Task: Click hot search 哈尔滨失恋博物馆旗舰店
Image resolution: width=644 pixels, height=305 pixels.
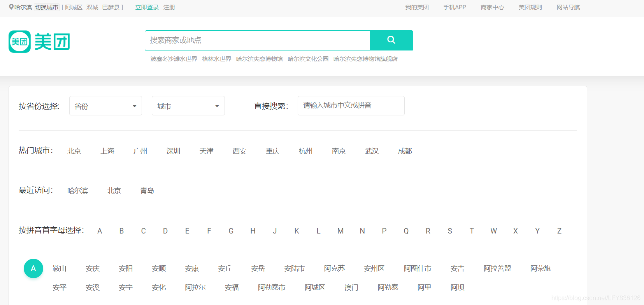Action: (365, 59)
